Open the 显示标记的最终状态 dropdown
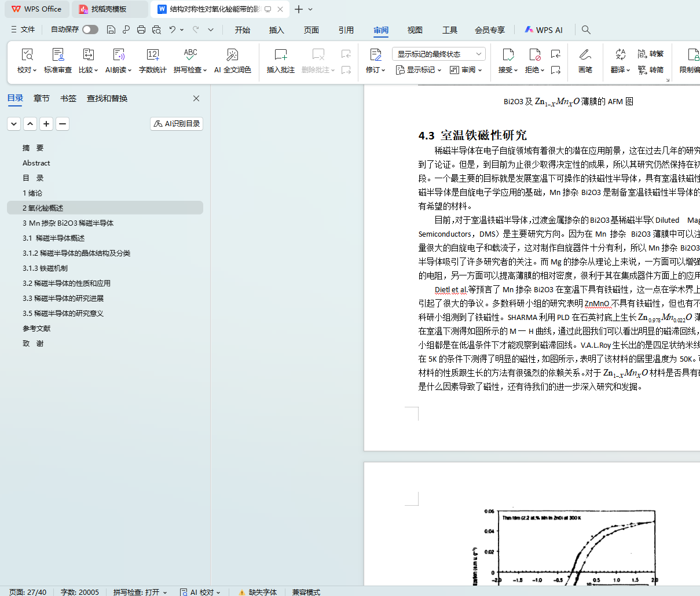 [x=438, y=54]
